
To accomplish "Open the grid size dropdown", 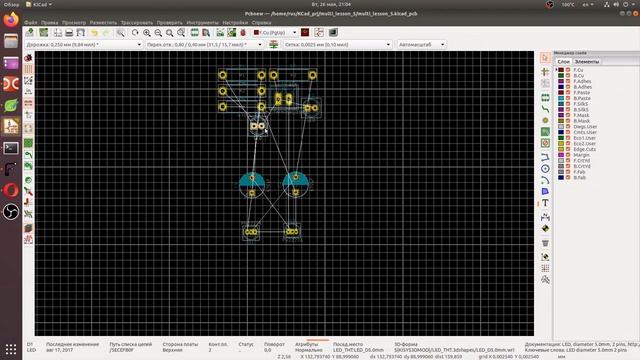I will [337, 44].
